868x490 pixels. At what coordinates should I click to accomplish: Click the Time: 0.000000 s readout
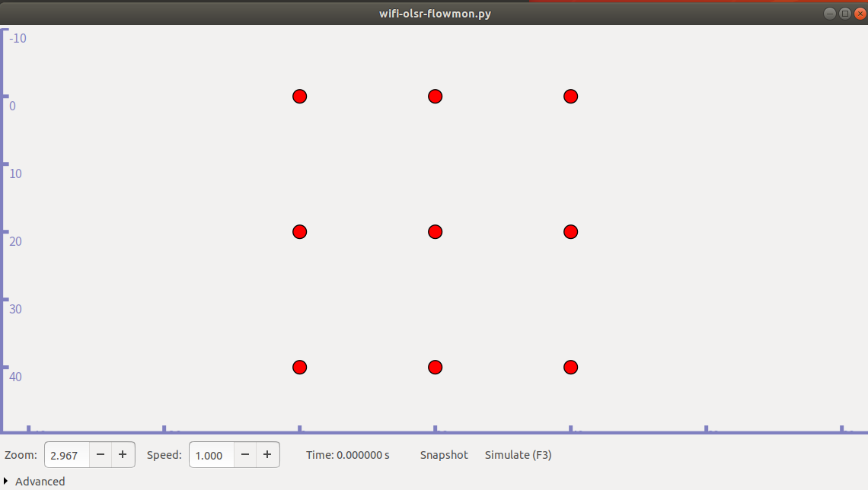(348, 454)
